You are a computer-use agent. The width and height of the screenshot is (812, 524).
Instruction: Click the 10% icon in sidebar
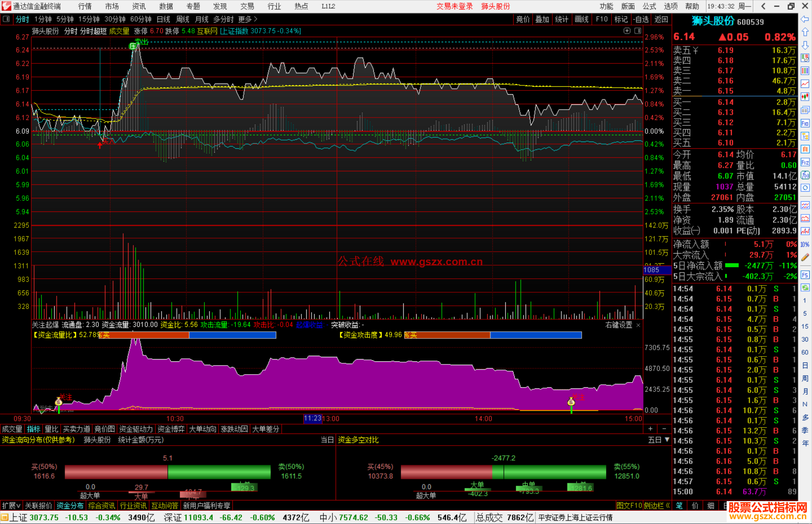pyautogui.click(x=805, y=245)
